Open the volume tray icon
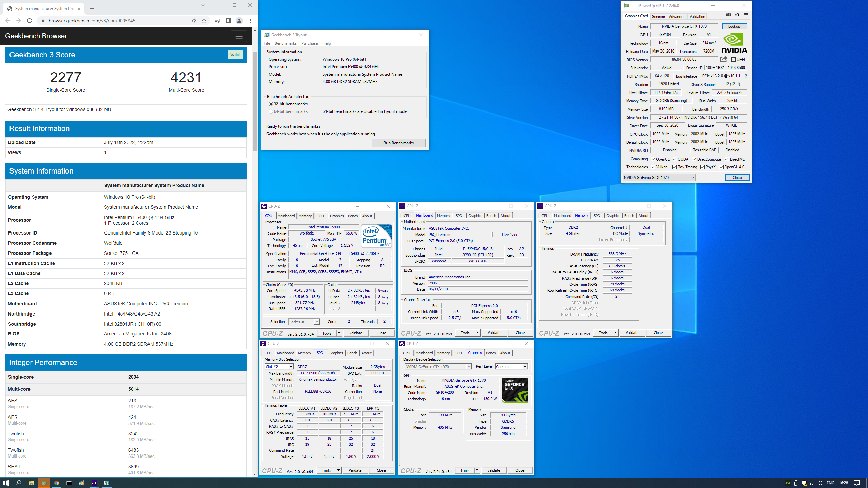Viewport: 868px width, 488px height. [820, 483]
